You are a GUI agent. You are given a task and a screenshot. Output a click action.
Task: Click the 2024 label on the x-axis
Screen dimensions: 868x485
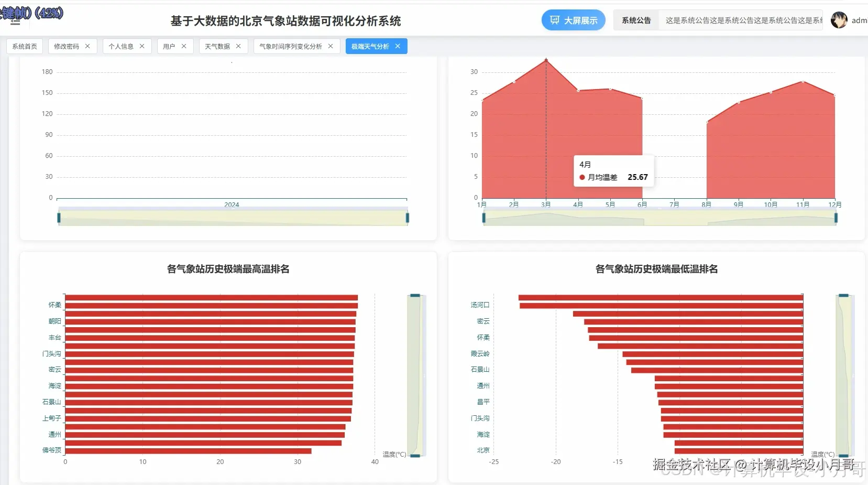tap(232, 205)
